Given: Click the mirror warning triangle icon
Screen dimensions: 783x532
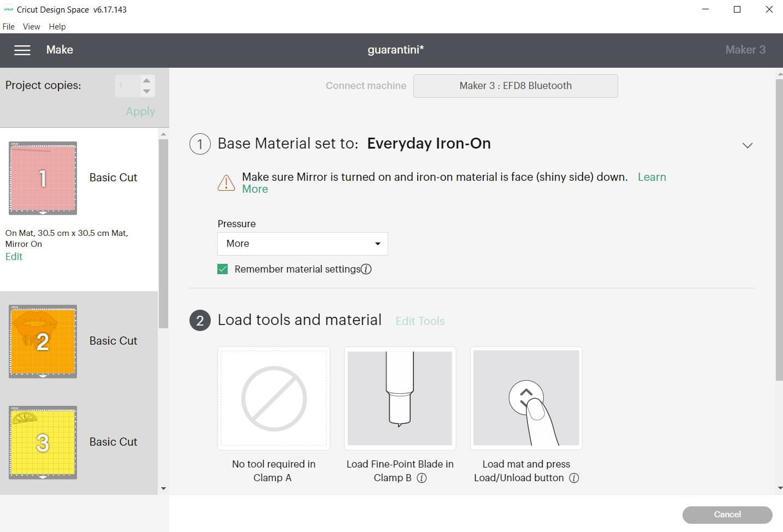Looking at the screenshot, I should (x=226, y=182).
